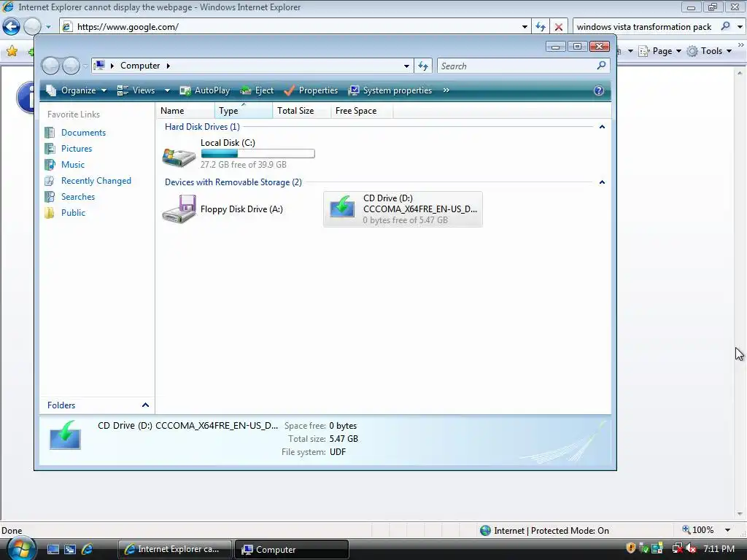Image resolution: width=747 pixels, height=560 pixels.
Task: Select the CD Drive (D:) icon
Action: click(342, 208)
